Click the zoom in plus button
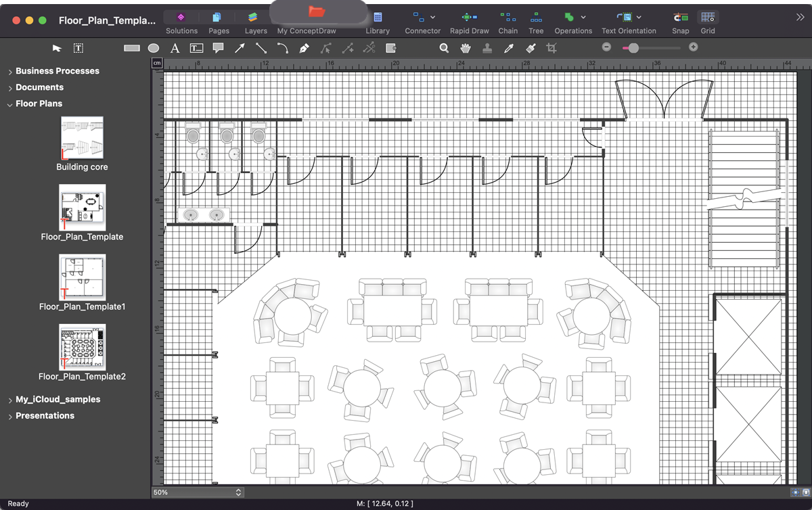 pyautogui.click(x=693, y=47)
